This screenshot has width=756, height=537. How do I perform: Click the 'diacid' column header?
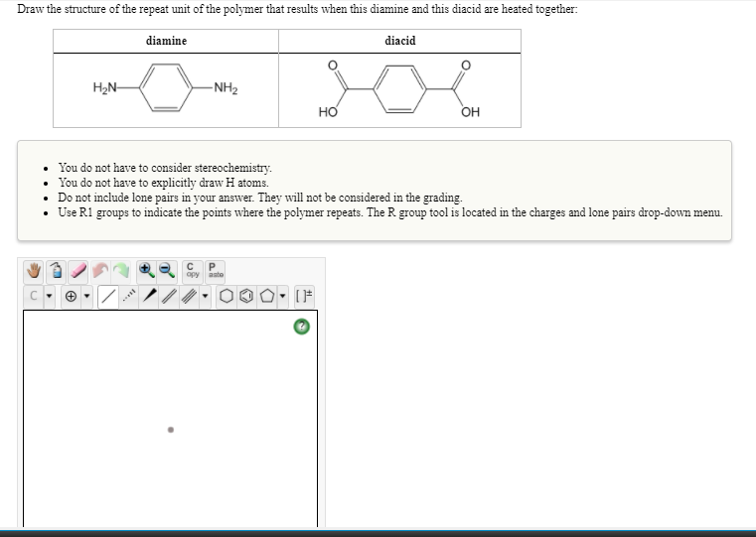pyautogui.click(x=399, y=41)
